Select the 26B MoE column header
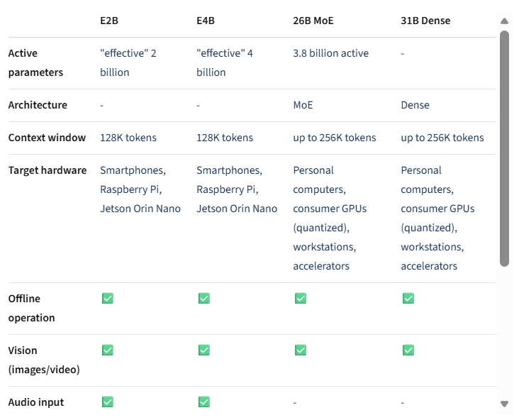The height and width of the screenshot is (420, 519). 313,21
